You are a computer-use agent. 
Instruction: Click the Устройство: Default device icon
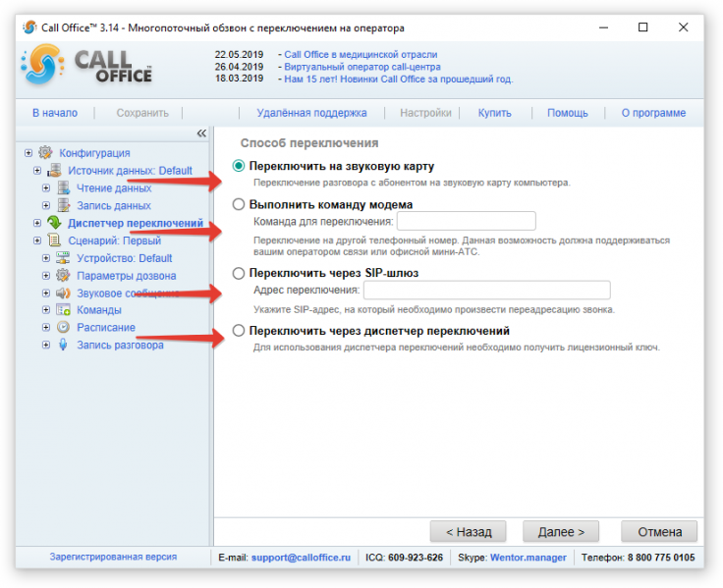[x=63, y=258]
